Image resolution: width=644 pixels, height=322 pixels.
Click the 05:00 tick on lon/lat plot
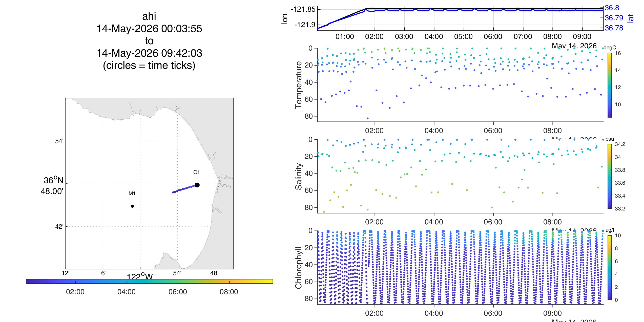click(x=463, y=36)
